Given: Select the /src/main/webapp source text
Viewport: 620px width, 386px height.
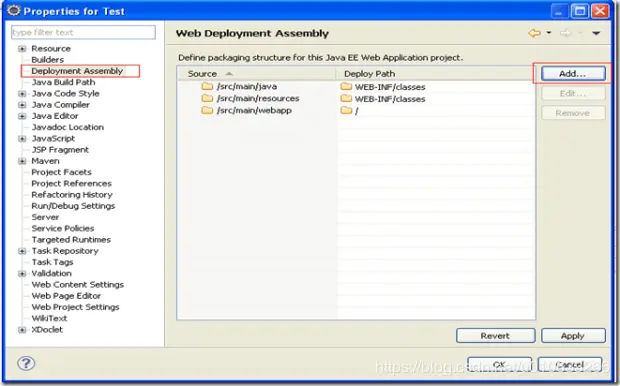Looking at the screenshot, I should coord(254,110).
